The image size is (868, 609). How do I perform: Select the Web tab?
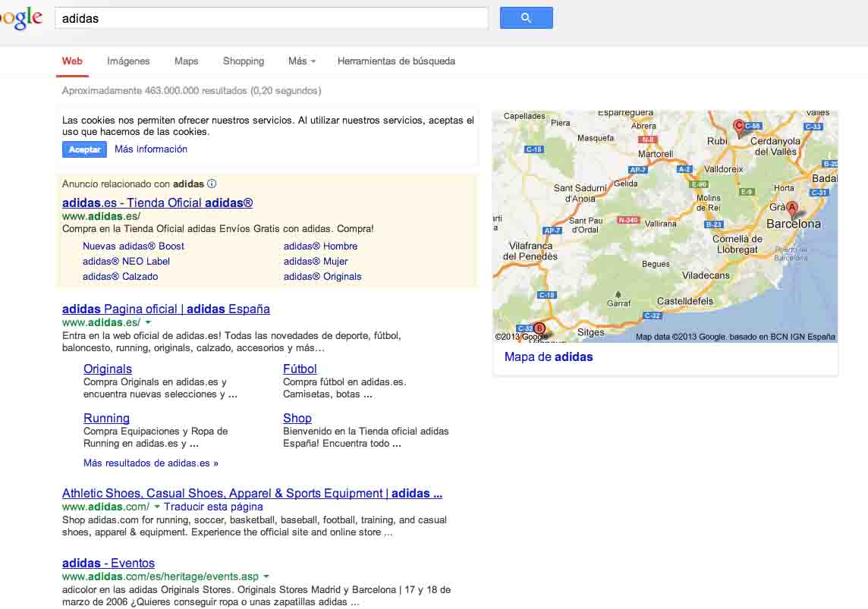pyautogui.click(x=72, y=61)
